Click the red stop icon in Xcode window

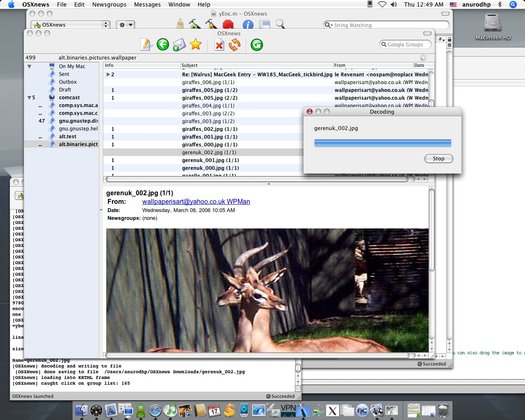[228, 24]
